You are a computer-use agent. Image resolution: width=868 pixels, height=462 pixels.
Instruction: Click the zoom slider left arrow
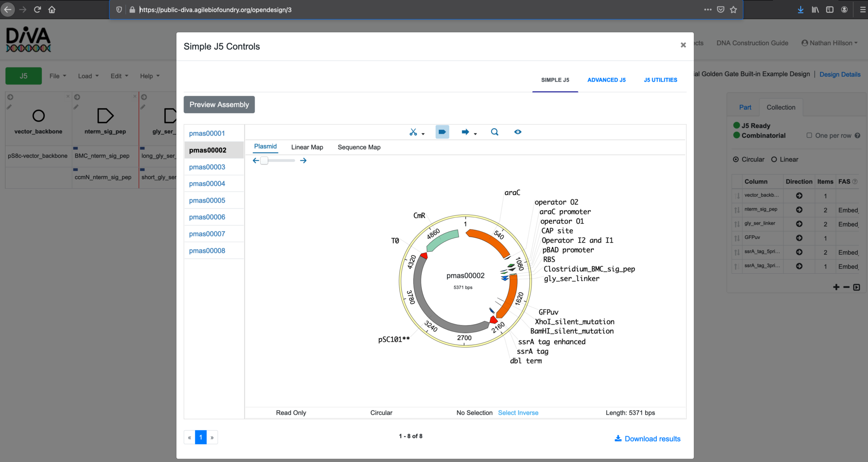(256, 161)
